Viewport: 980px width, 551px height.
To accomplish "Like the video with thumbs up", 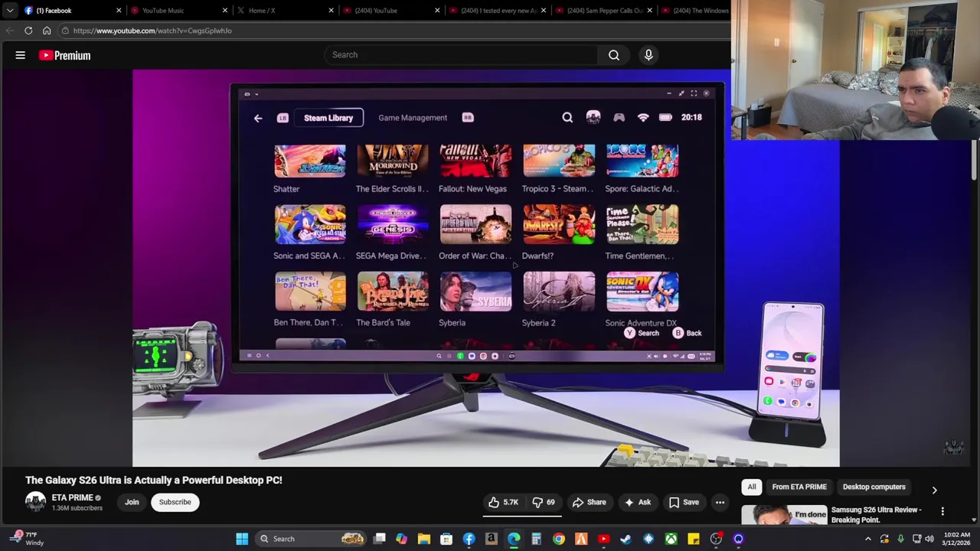I will [504, 502].
